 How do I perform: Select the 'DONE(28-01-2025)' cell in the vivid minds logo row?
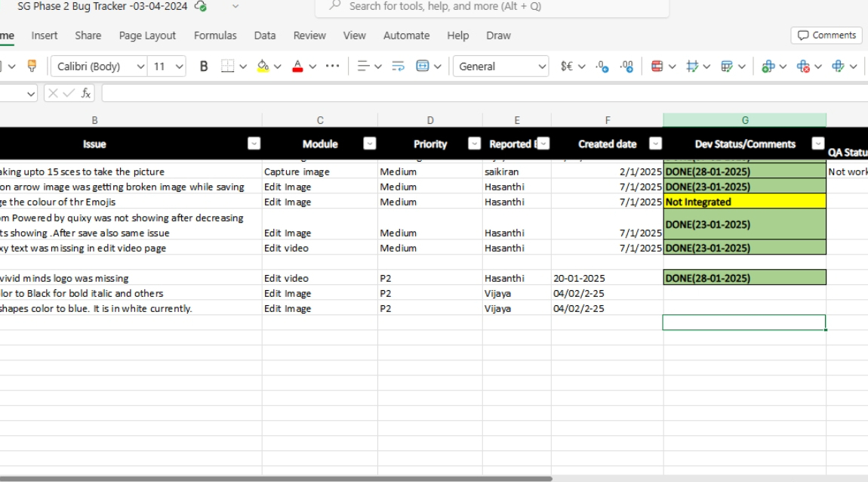[x=744, y=277]
